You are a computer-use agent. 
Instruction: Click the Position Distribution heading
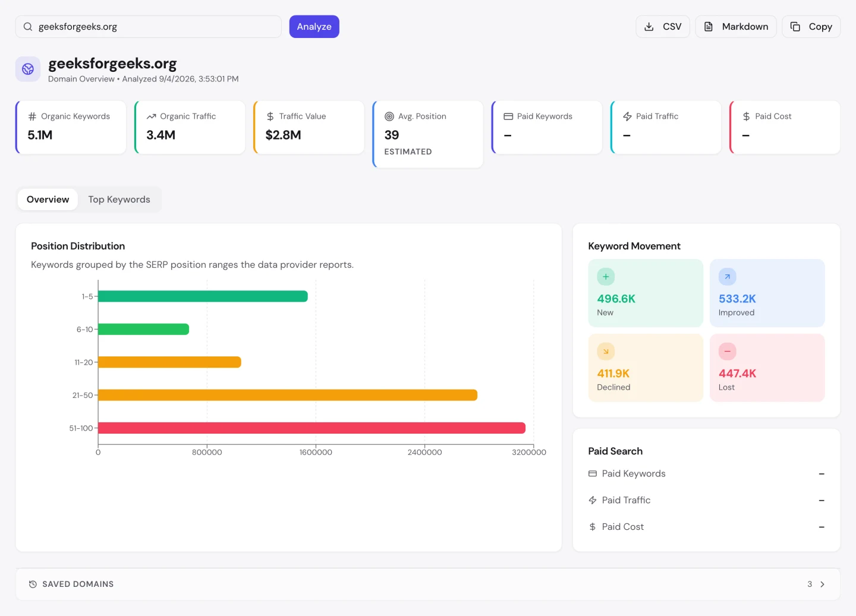(78, 246)
